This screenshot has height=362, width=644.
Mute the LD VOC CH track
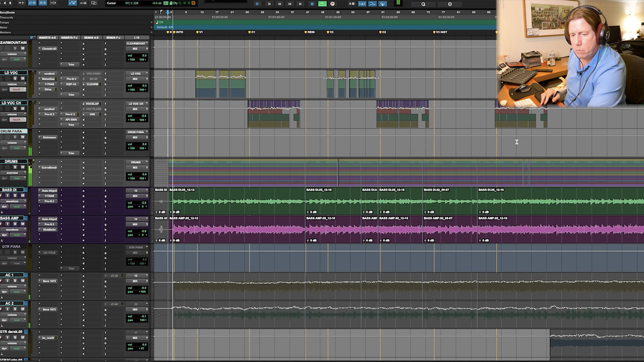[23, 109]
